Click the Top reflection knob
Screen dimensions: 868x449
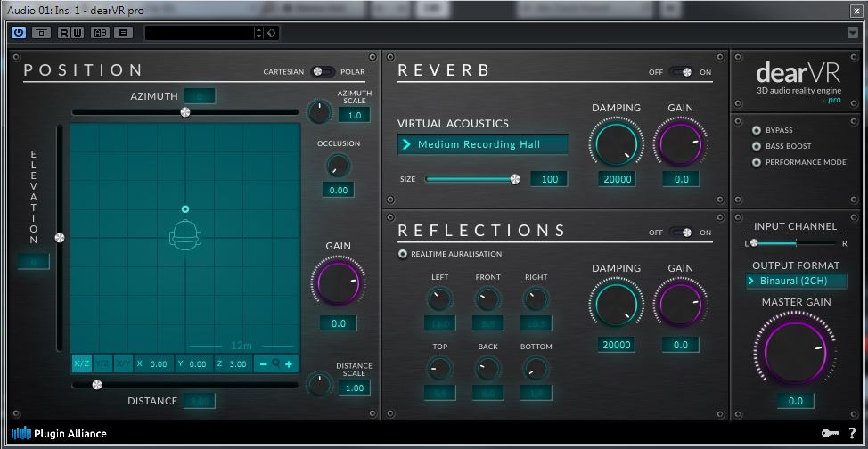(x=439, y=368)
